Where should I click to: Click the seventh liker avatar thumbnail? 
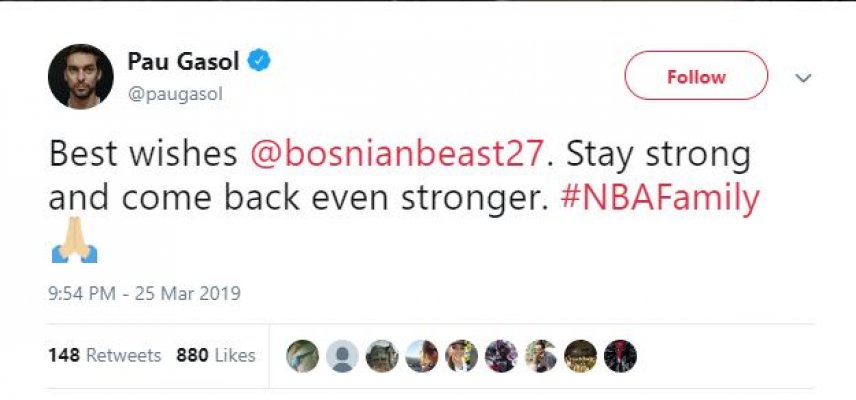coord(540,355)
